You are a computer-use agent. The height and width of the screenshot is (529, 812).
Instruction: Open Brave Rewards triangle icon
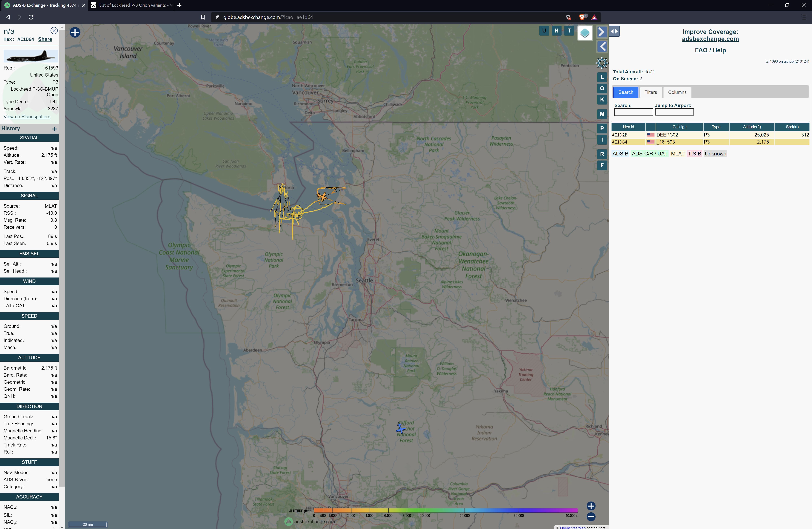[594, 17]
